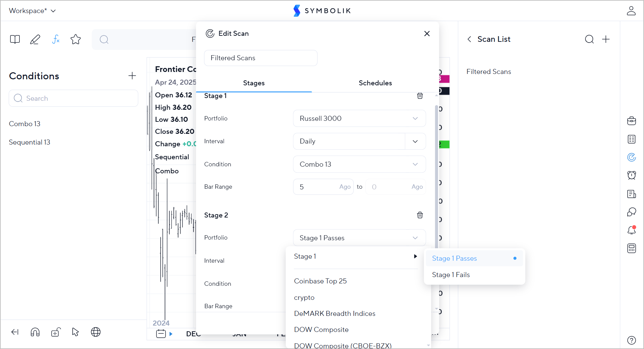
Task: Delete Stage 2 with trash icon
Action: [420, 215]
